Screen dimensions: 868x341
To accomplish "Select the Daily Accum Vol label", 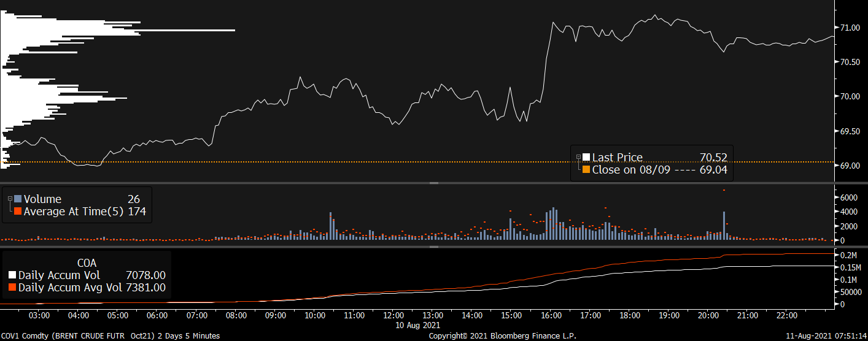I will pos(59,275).
